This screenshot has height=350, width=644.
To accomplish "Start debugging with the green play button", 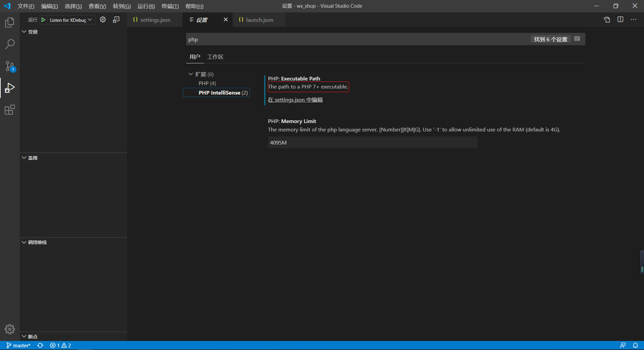I will [43, 20].
